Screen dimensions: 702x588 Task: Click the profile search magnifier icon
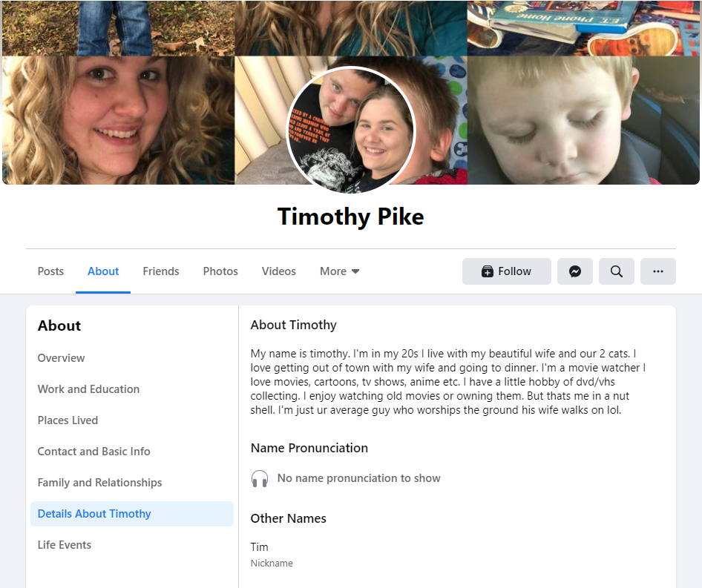[x=617, y=271]
